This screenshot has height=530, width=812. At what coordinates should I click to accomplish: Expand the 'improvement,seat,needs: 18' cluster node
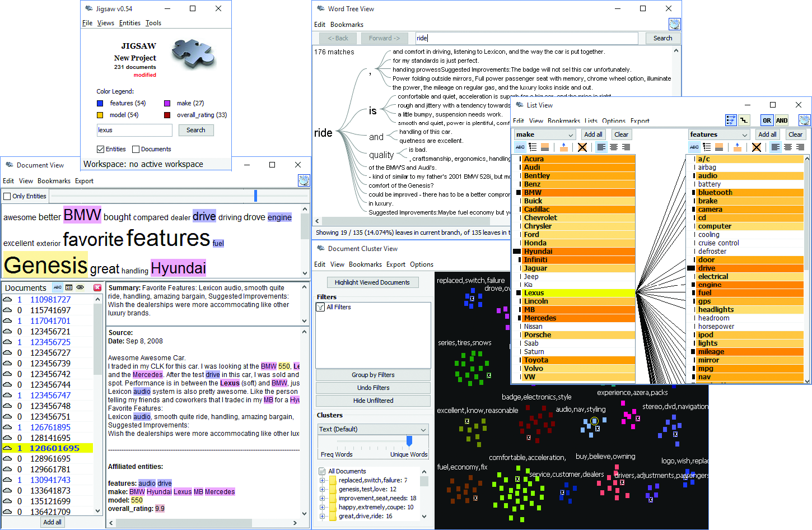[x=322, y=498]
